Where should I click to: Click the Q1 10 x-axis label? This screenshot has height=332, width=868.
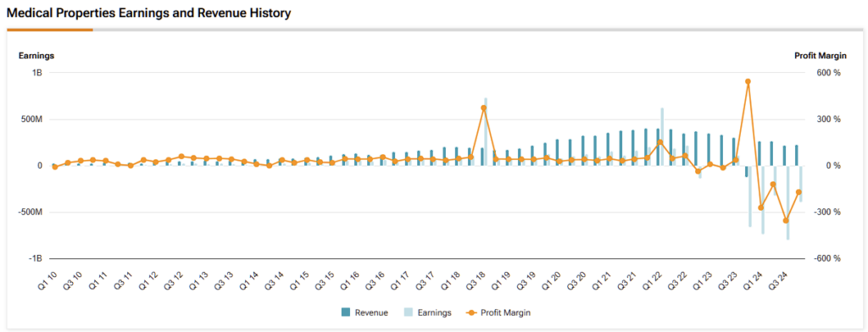tap(47, 280)
